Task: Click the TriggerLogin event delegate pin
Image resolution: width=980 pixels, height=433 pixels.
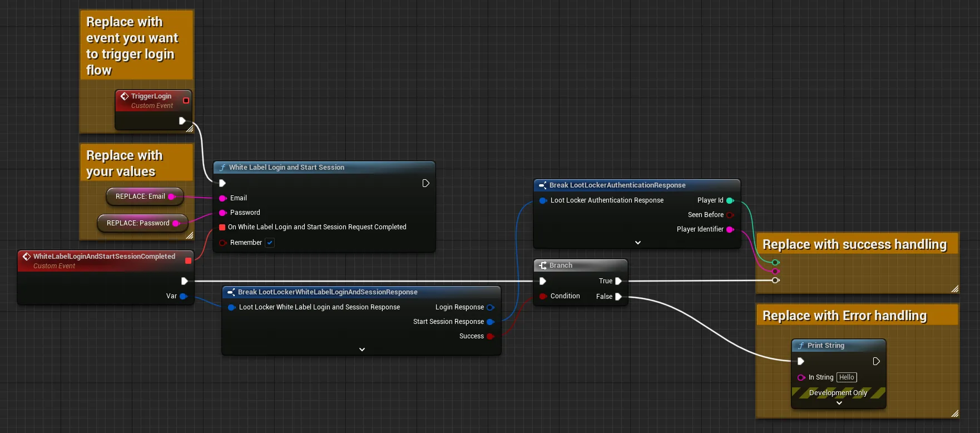Action: [x=186, y=101]
